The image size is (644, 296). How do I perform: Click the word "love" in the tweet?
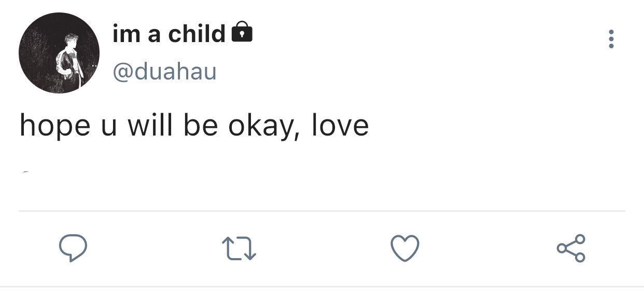pos(340,125)
